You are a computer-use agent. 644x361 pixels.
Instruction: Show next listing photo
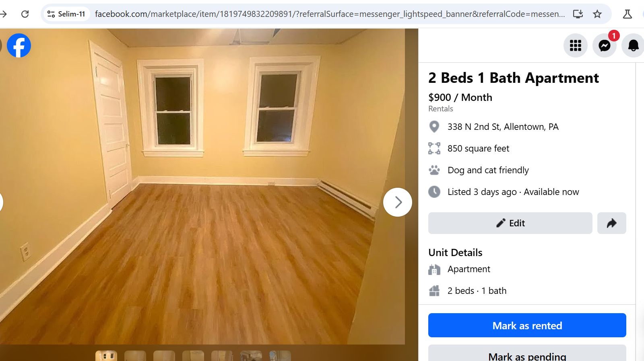click(398, 202)
